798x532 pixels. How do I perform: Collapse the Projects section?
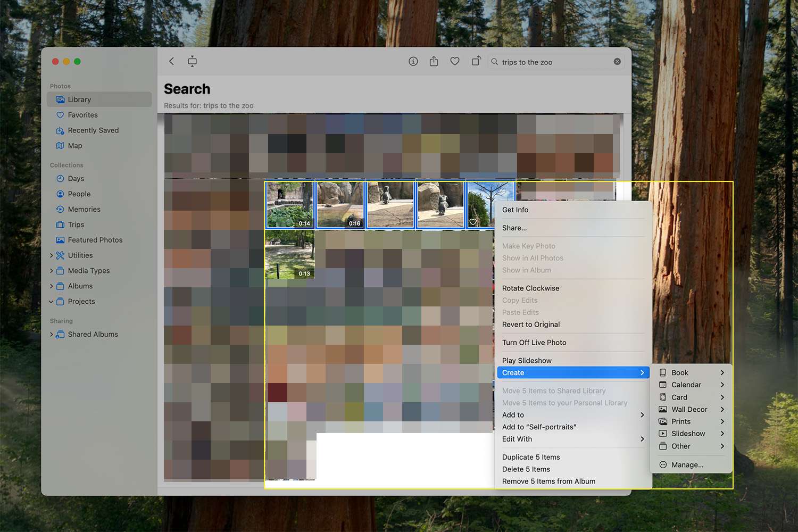tap(52, 302)
